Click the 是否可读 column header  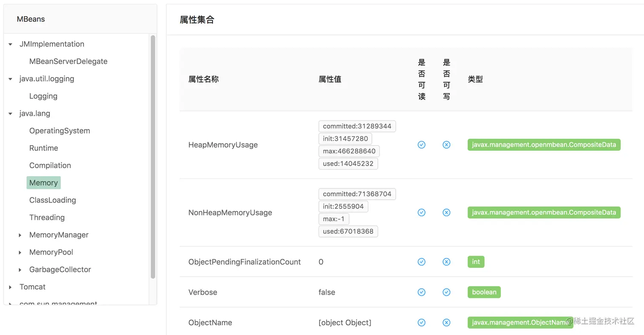click(x=422, y=79)
